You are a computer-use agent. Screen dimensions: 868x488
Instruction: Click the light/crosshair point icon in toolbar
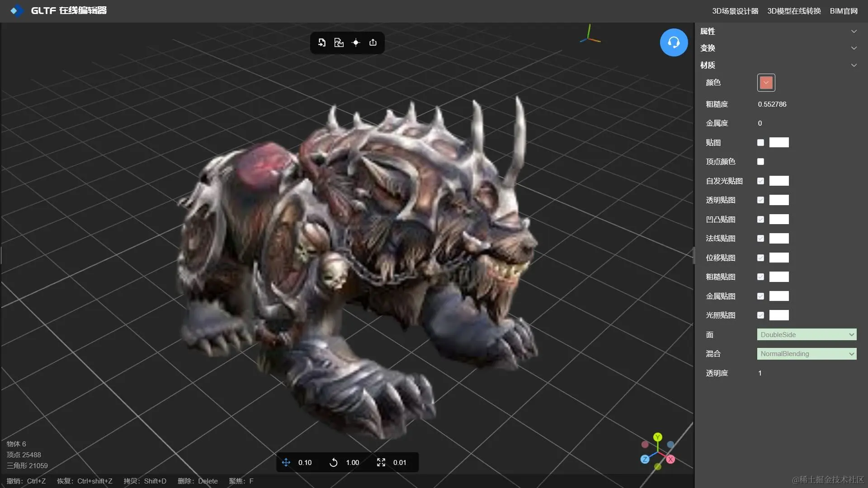(356, 42)
